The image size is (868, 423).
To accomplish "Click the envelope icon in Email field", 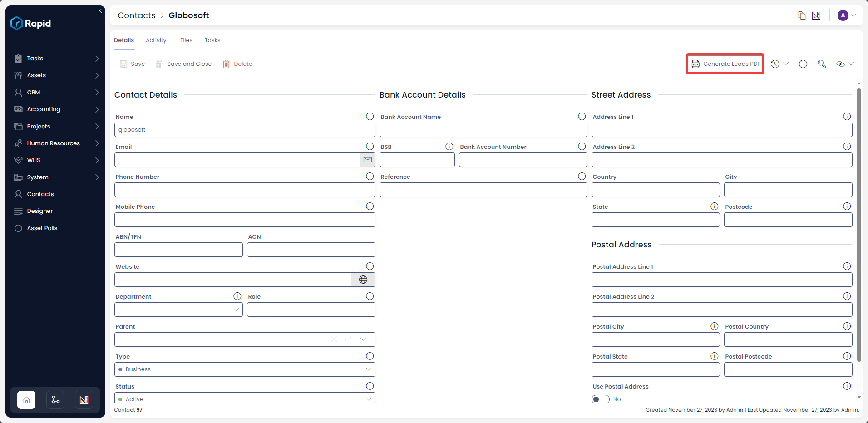I will (368, 160).
